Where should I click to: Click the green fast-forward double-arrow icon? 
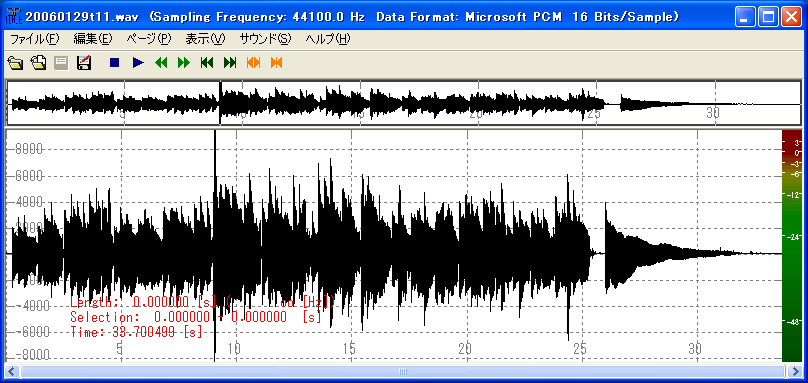(183, 63)
